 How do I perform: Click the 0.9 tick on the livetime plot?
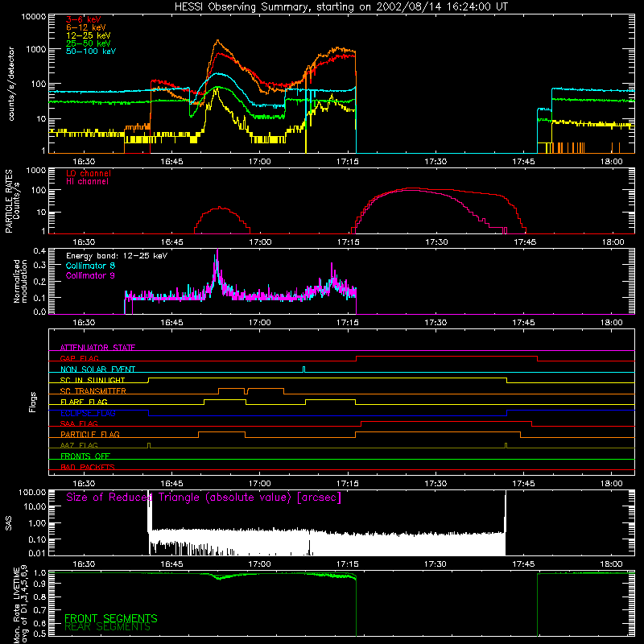[39, 584]
